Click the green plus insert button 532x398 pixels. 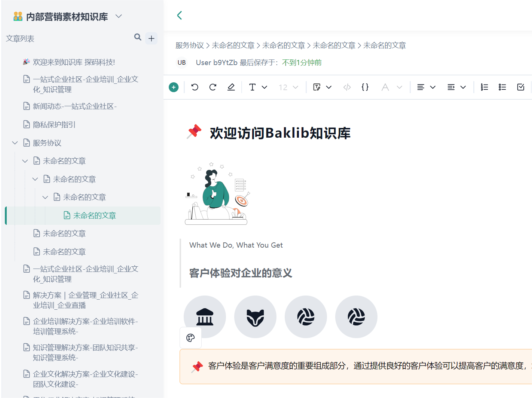click(x=174, y=87)
